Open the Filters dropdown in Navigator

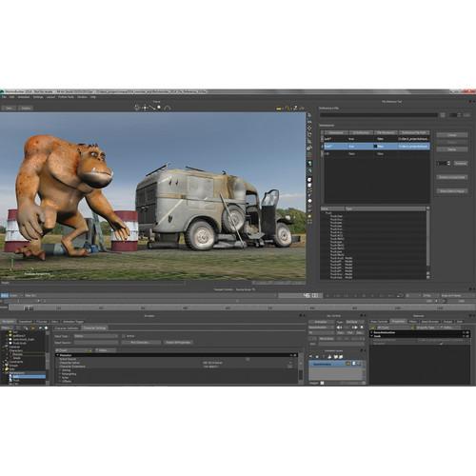[6, 327]
